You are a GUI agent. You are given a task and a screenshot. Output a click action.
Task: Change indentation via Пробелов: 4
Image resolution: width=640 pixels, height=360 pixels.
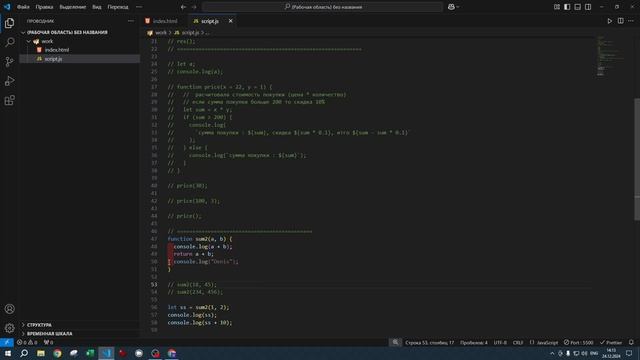474,342
